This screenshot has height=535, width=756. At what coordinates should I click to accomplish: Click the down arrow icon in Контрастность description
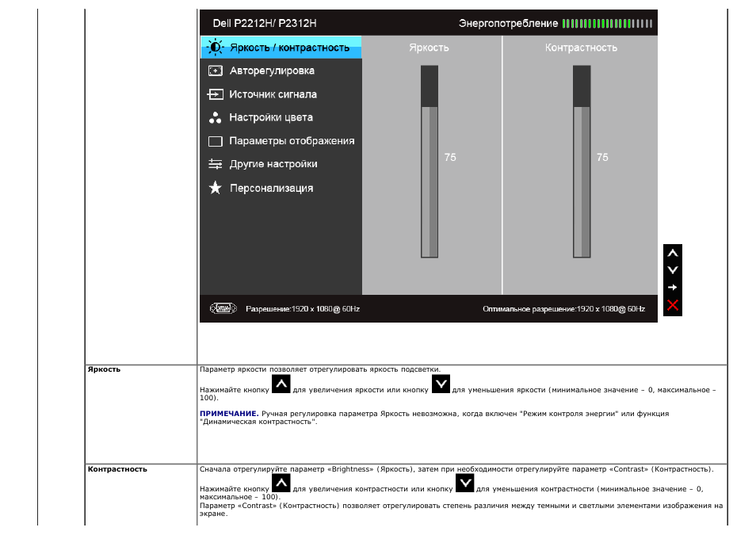pos(465,483)
